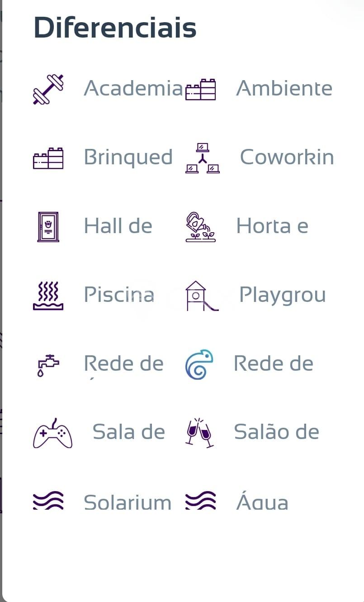Click the water faucet icon
Image resolution: width=364 pixels, height=602 pixels.
tap(48, 365)
